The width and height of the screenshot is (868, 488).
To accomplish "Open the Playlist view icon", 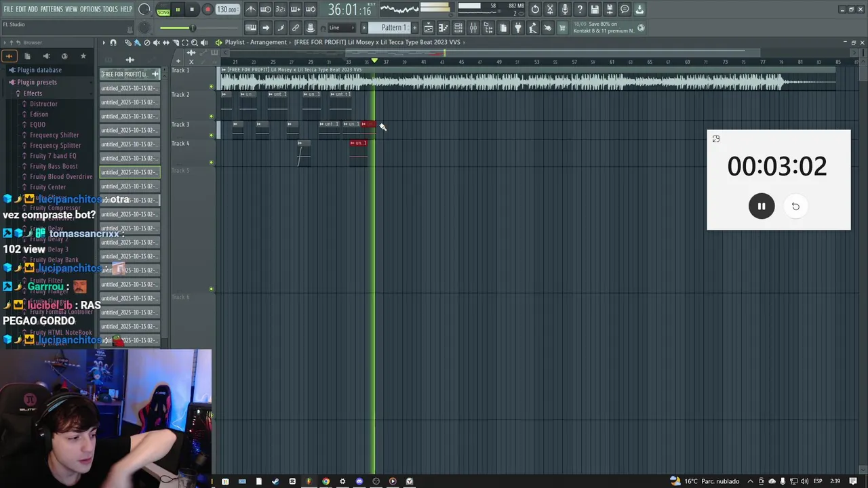I will click(x=429, y=28).
